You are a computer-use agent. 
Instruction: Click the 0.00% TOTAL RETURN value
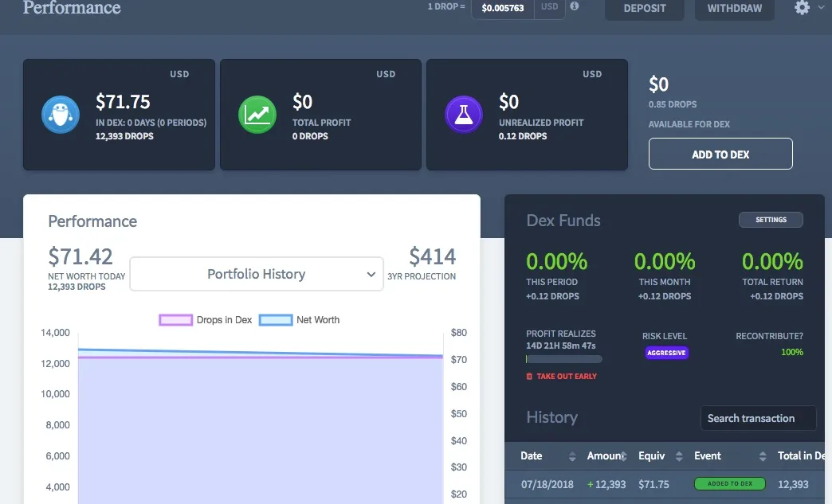pos(772,261)
